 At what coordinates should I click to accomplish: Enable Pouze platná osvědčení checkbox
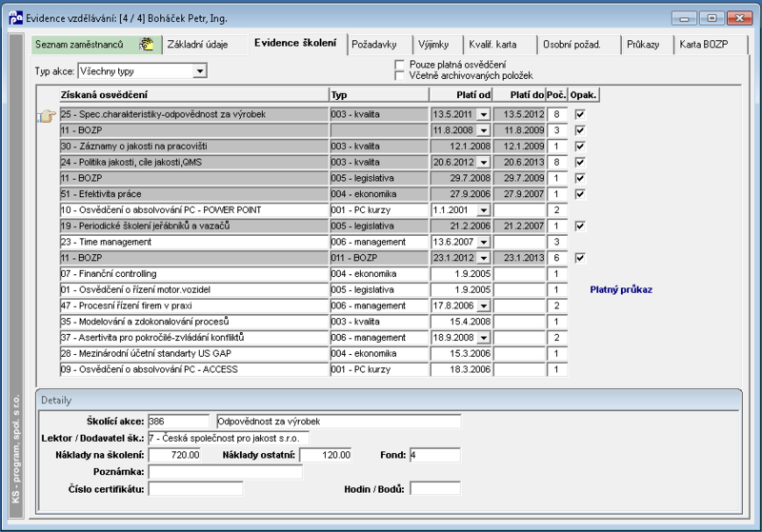click(x=400, y=65)
